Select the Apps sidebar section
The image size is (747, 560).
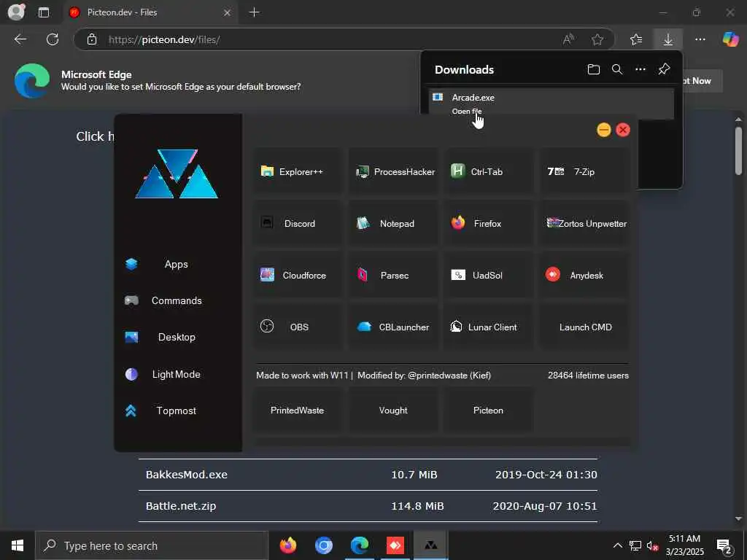pyautogui.click(x=177, y=264)
